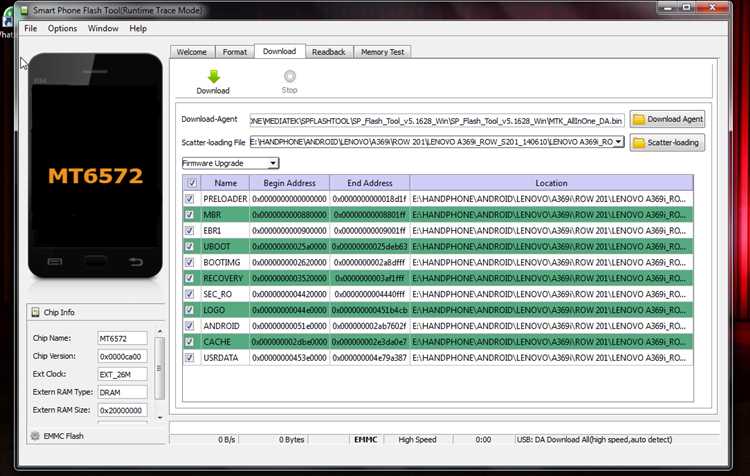
Task: Click the Begin Address column header
Action: pos(289,183)
